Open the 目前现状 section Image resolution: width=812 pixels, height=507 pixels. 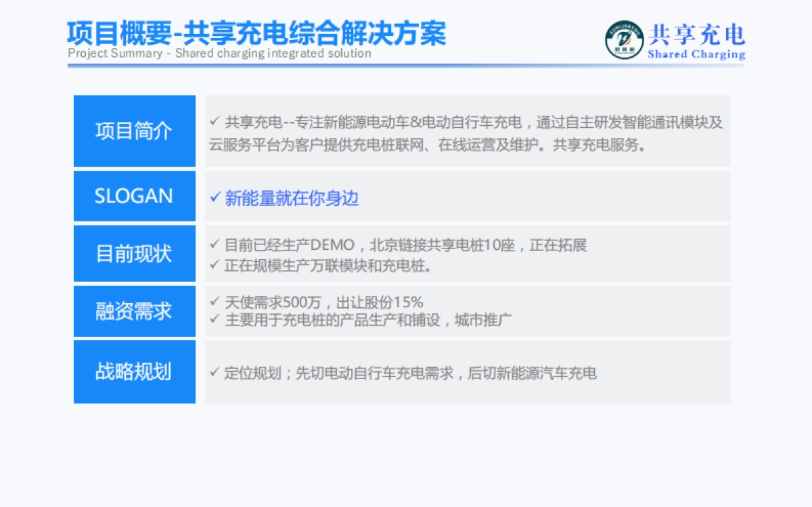134,254
